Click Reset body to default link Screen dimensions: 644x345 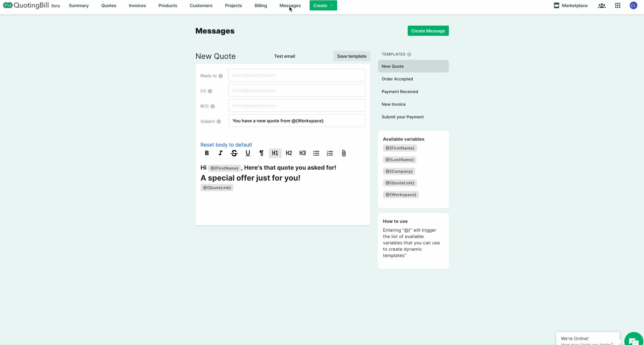click(226, 145)
